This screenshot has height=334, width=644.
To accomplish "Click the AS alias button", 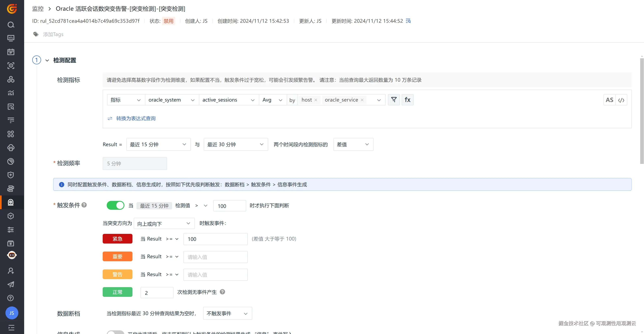I will pyautogui.click(x=609, y=100).
